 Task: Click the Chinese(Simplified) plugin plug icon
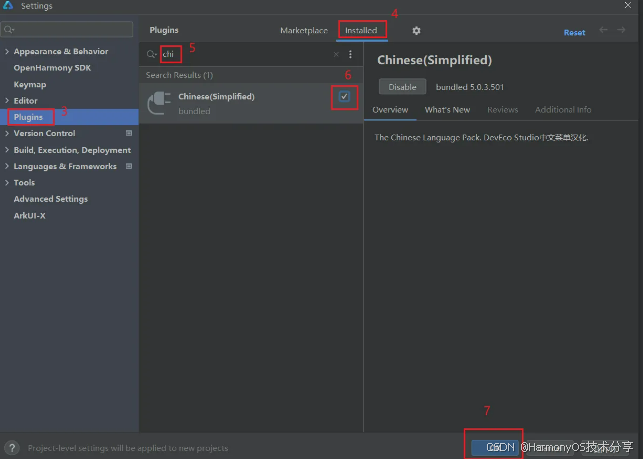coord(159,103)
